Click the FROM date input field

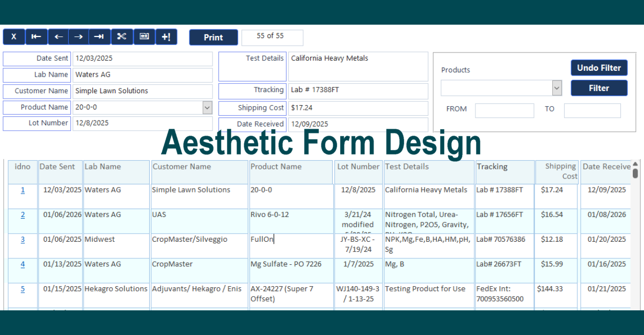click(504, 110)
